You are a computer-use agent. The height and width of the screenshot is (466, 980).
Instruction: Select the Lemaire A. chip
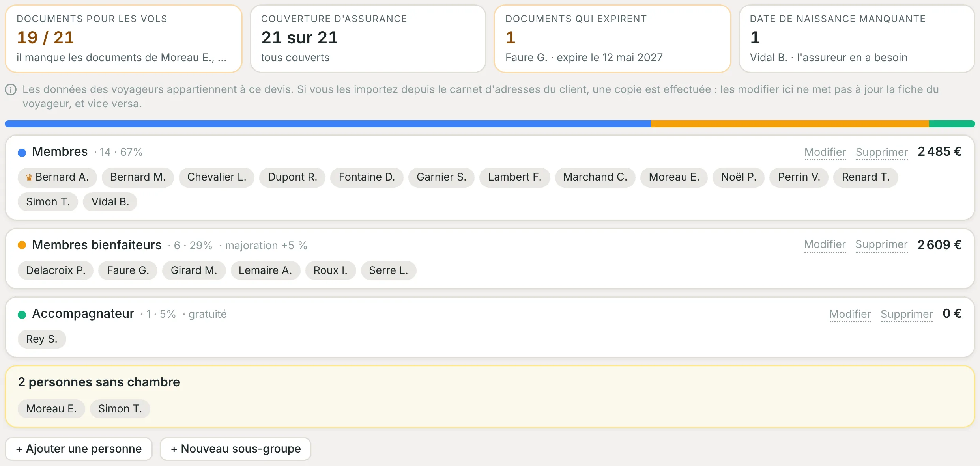coord(265,270)
